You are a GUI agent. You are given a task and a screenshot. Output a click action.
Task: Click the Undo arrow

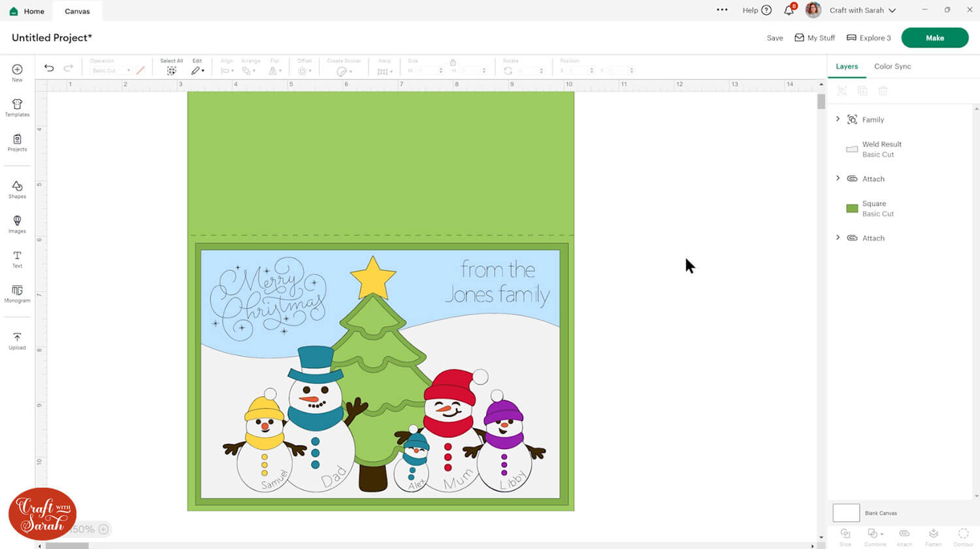click(49, 68)
